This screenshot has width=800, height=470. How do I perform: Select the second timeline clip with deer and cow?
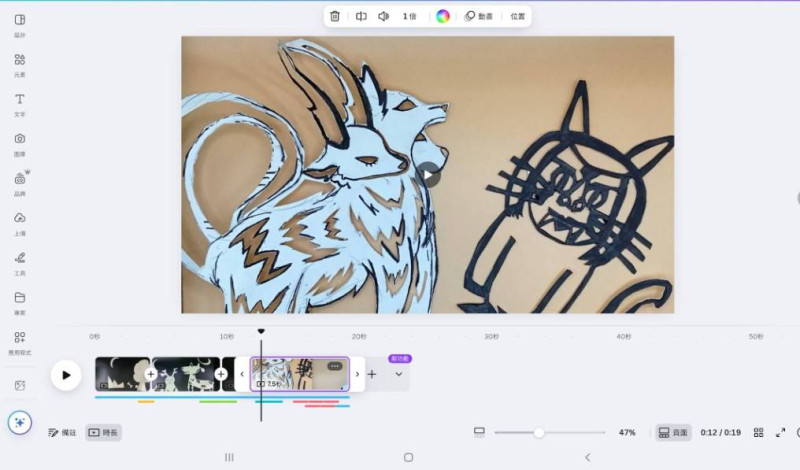pyautogui.click(x=186, y=374)
